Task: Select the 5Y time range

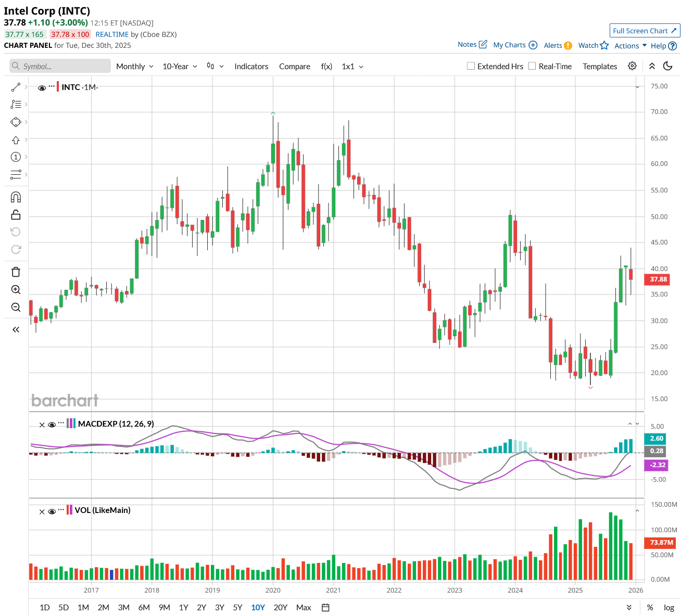Action: point(238,608)
